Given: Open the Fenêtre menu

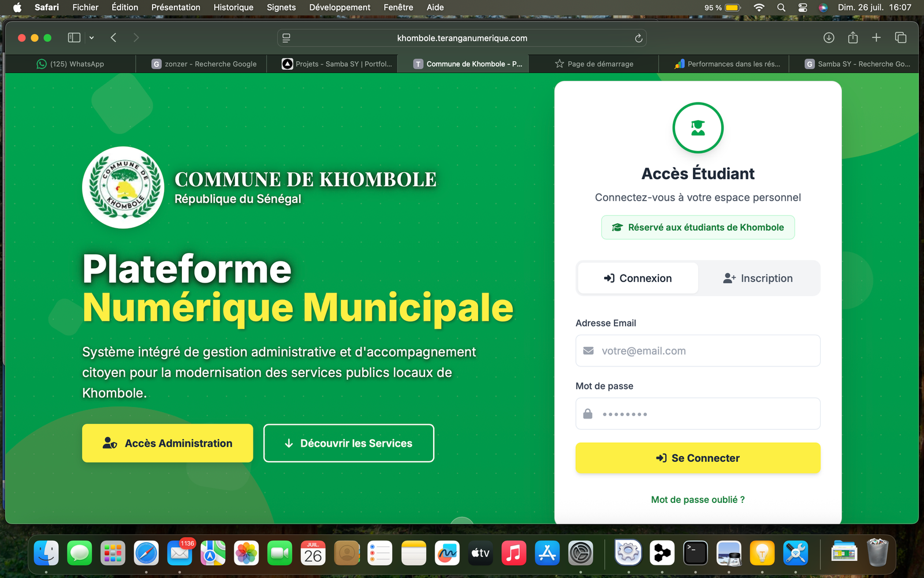Looking at the screenshot, I should pyautogui.click(x=398, y=8).
